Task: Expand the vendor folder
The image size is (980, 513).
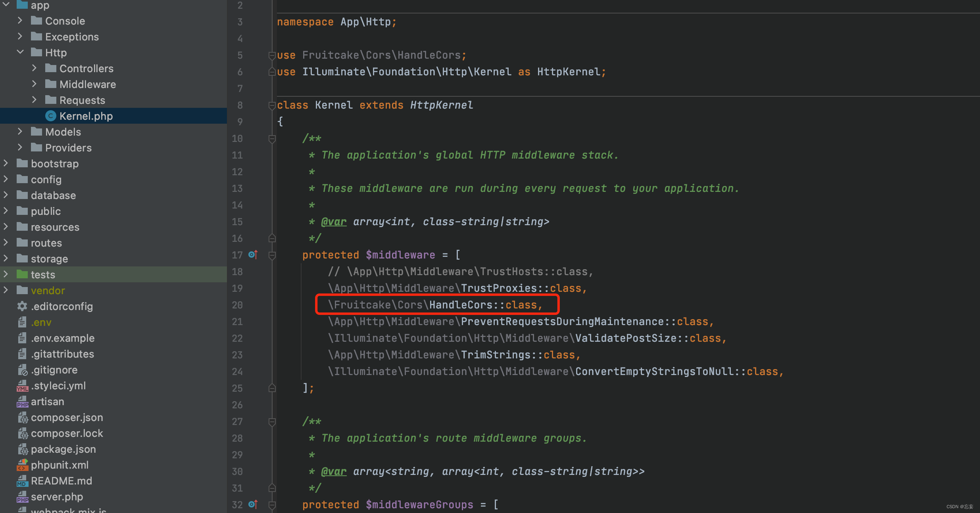Action: pyautogui.click(x=6, y=290)
